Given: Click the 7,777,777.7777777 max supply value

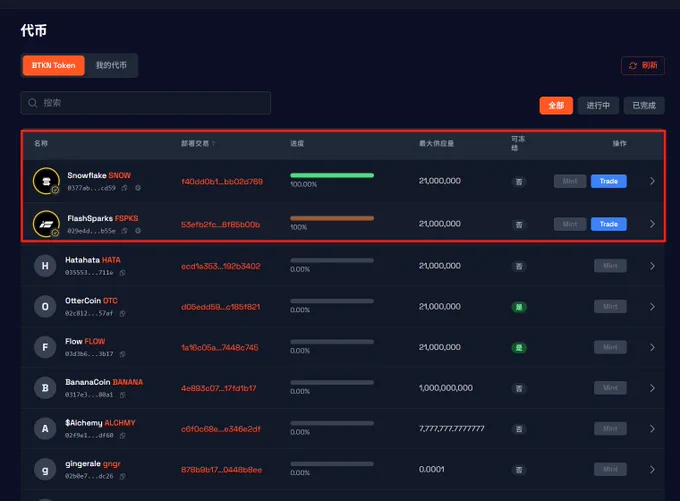Looking at the screenshot, I should (451, 429).
